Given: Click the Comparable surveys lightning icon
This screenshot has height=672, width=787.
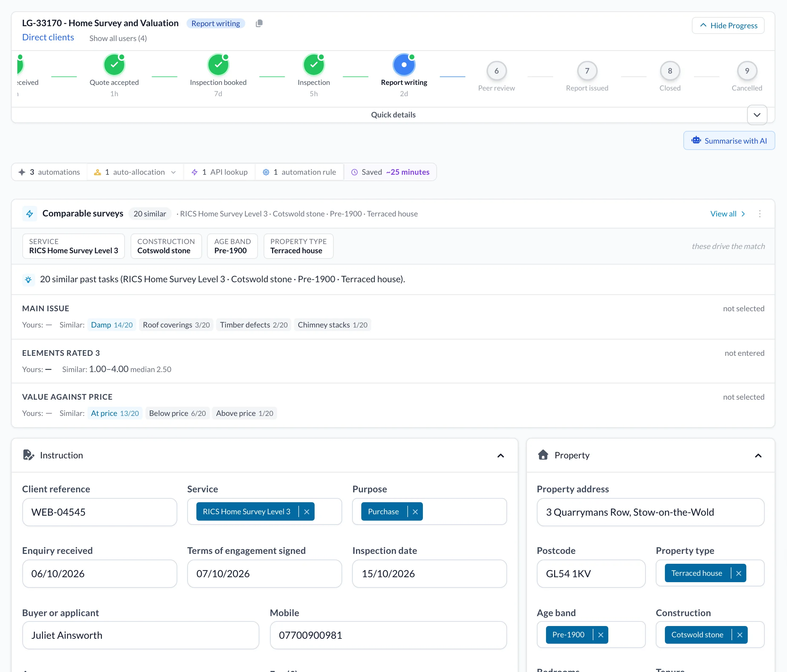Looking at the screenshot, I should (30, 214).
